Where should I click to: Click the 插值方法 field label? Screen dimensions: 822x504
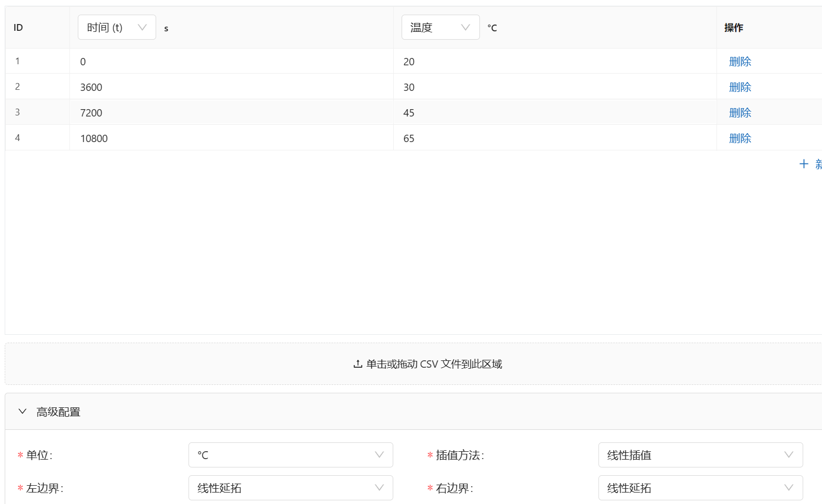click(460, 455)
